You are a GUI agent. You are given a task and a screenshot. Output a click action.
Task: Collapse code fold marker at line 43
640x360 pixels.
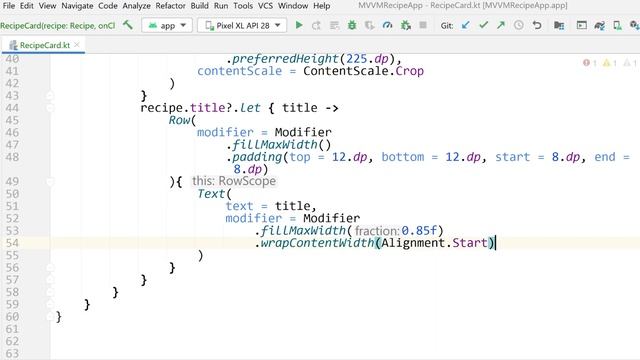pyautogui.click(x=50, y=96)
